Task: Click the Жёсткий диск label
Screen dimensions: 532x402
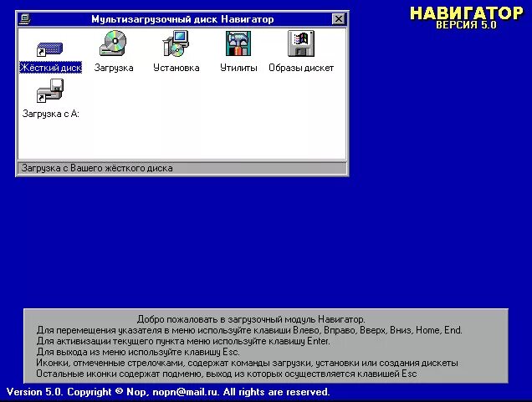Action: click(x=50, y=68)
